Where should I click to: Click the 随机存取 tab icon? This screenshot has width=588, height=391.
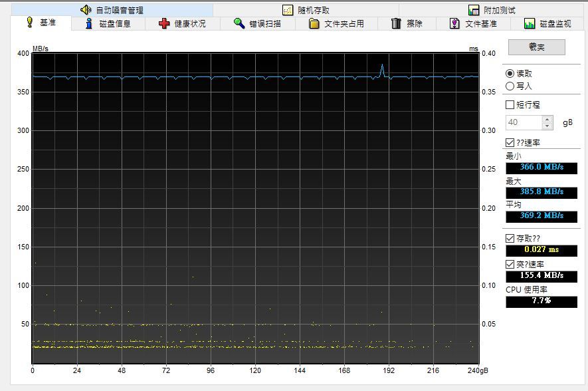click(x=288, y=10)
